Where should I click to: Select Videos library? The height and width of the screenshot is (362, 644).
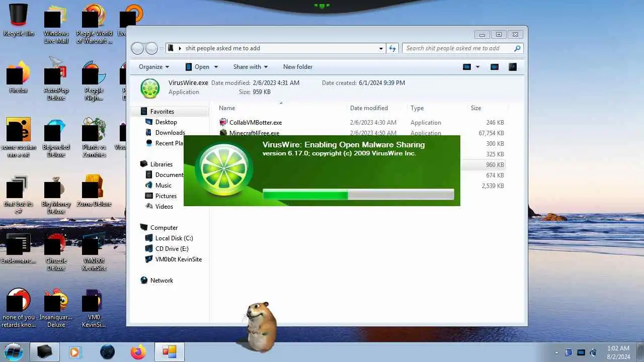pyautogui.click(x=164, y=206)
